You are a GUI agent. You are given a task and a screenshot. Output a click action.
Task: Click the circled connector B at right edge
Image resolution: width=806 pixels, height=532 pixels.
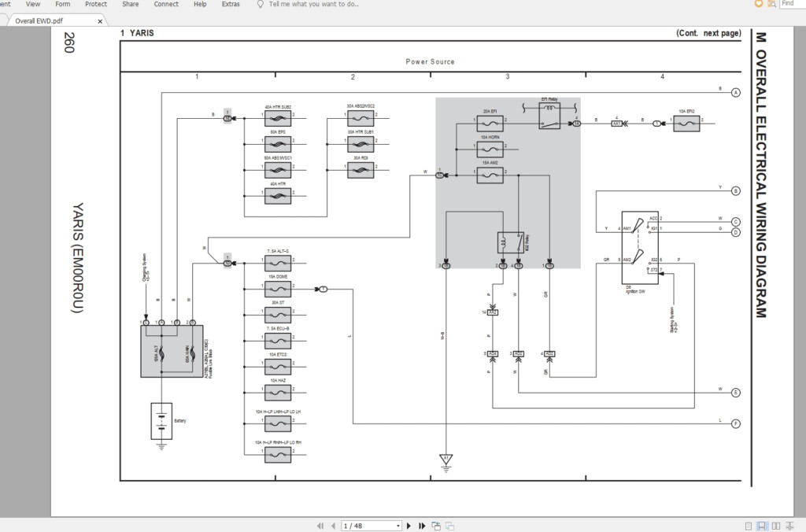736,190
